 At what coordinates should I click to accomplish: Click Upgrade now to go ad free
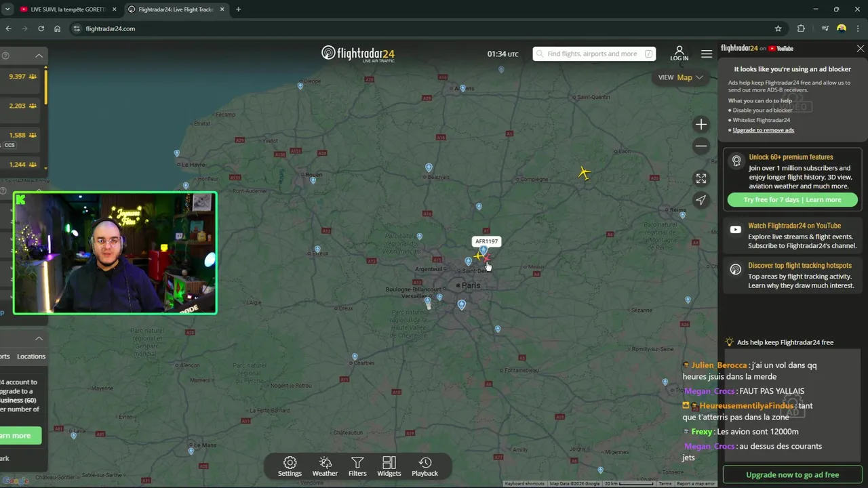tap(792, 475)
